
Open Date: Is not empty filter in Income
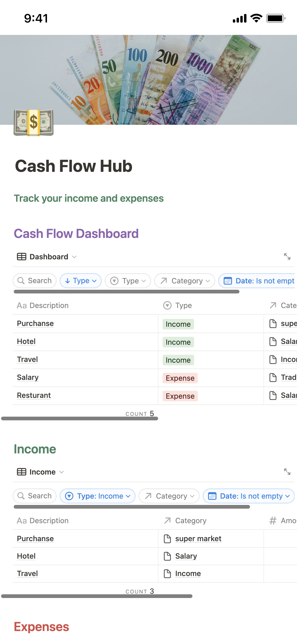(249, 496)
